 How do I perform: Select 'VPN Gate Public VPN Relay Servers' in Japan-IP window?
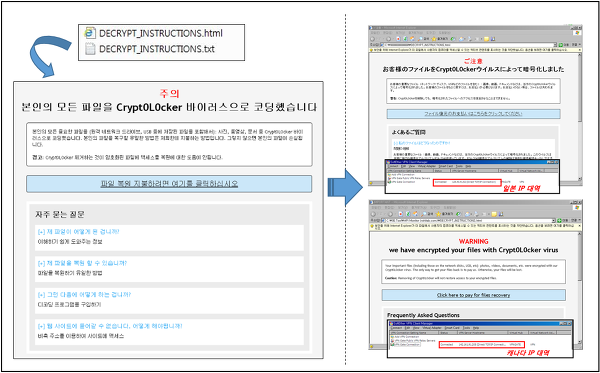(x=409, y=178)
